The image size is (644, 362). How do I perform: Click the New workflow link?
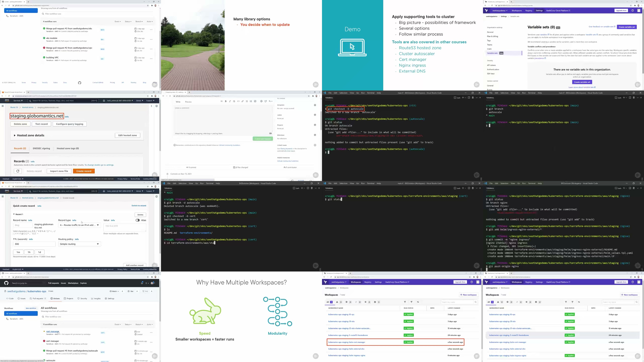point(31,308)
